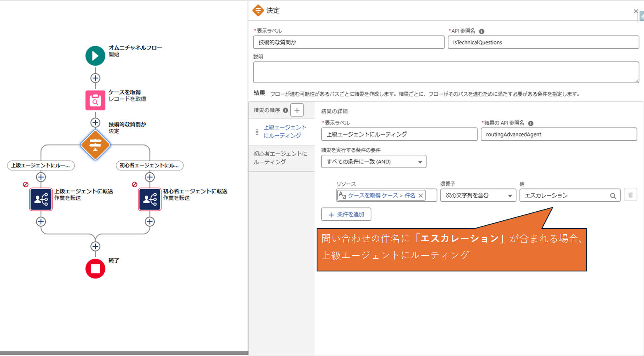The image size is (644, 356).
Task: Click the Decision panel header icon
Action: point(258,10)
